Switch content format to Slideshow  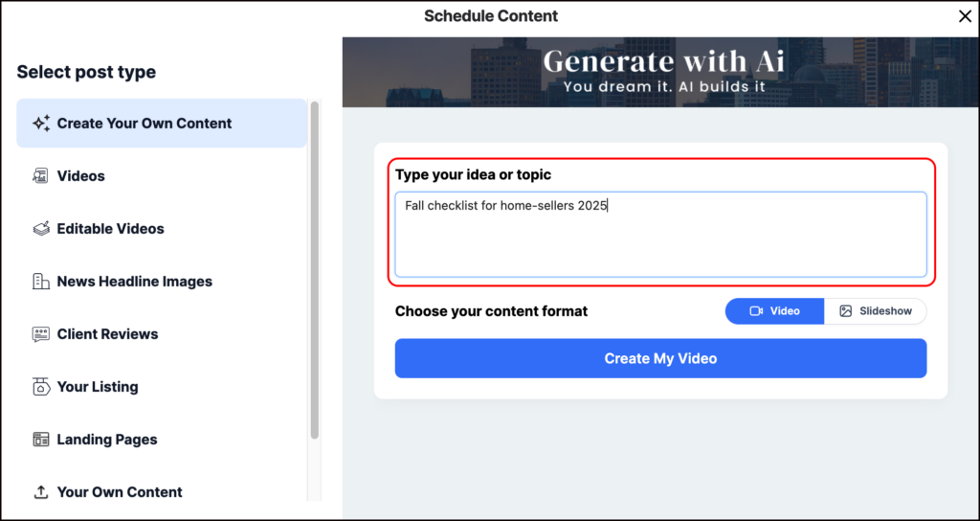[x=875, y=311]
